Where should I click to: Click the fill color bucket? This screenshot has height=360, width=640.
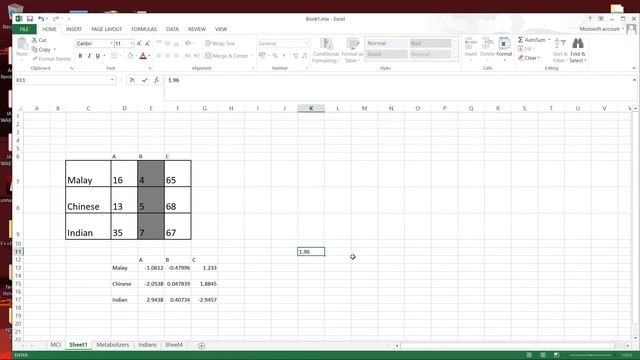(x=130, y=56)
